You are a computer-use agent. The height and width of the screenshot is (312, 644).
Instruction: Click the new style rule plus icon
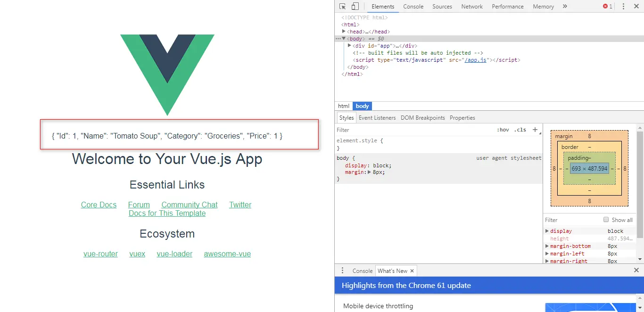(535, 130)
